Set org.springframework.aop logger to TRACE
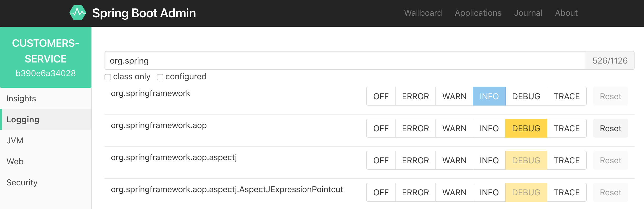 (x=567, y=128)
